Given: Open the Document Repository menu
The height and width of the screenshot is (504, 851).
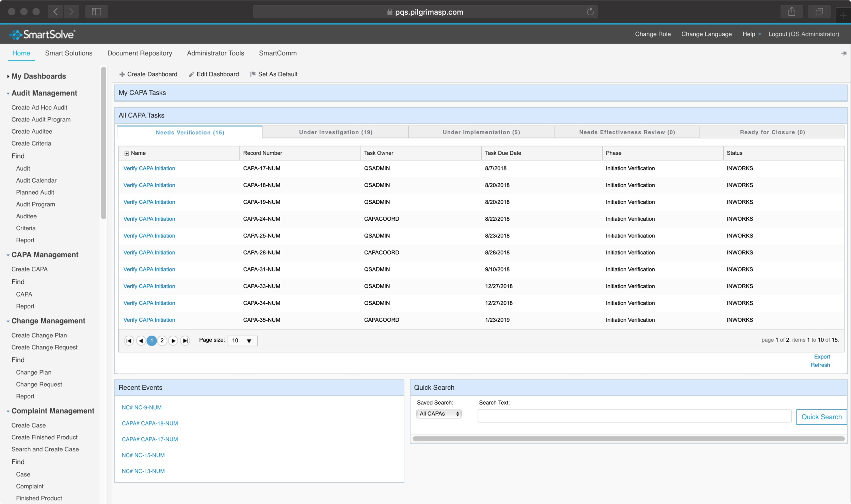Looking at the screenshot, I should (x=140, y=53).
